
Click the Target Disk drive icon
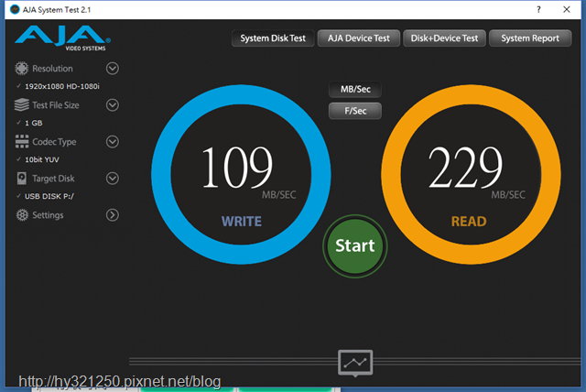(22, 179)
